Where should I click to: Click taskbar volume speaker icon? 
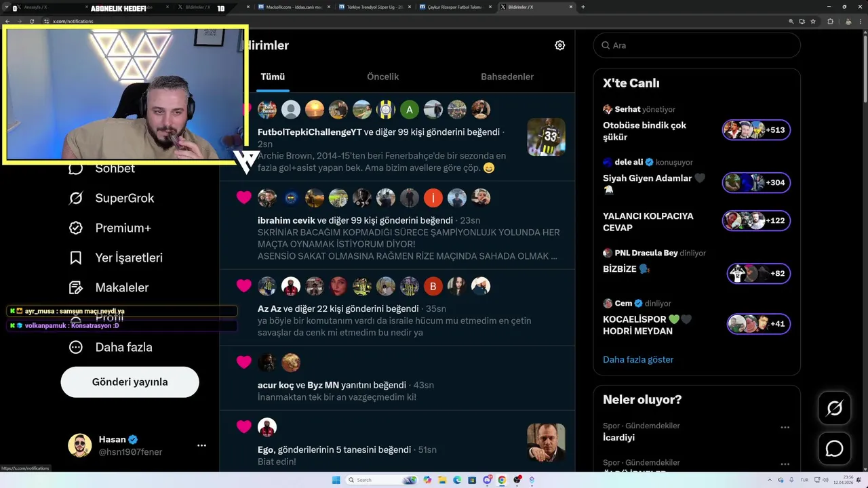point(825,480)
